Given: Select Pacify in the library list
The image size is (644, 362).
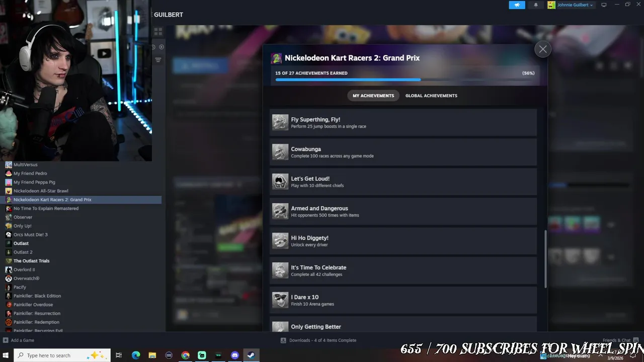Looking at the screenshot, I should click(20, 287).
